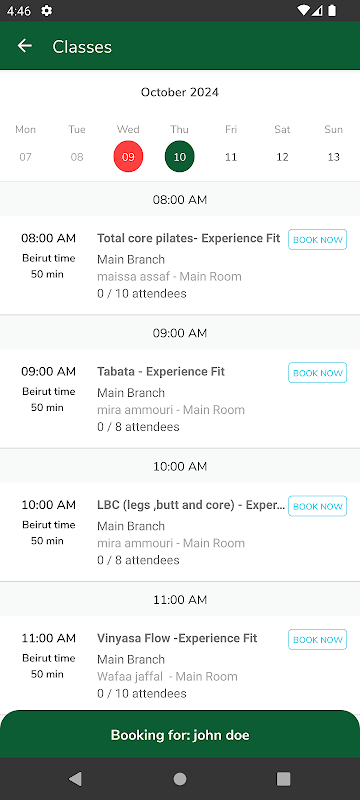This screenshot has height=800, width=360.
Task: Book Now for Total core pilates class
Action: click(x=318, y=240)
